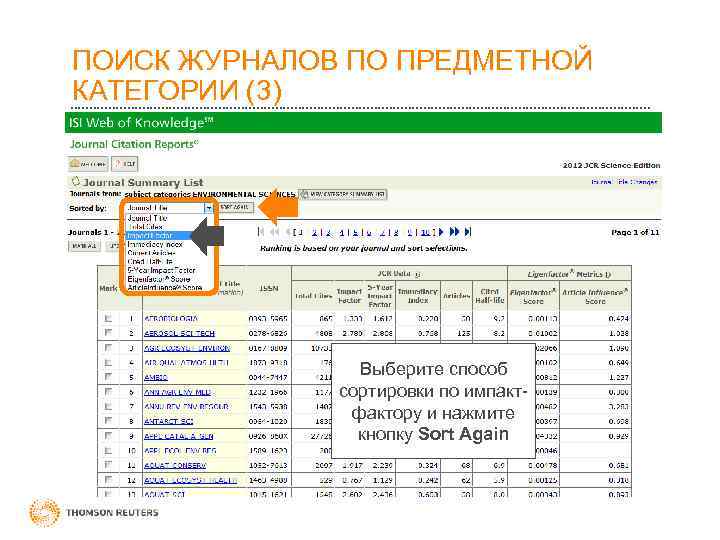
Task: Choose Article Influence Score in sort list
Action: click(x=164, y=288)
